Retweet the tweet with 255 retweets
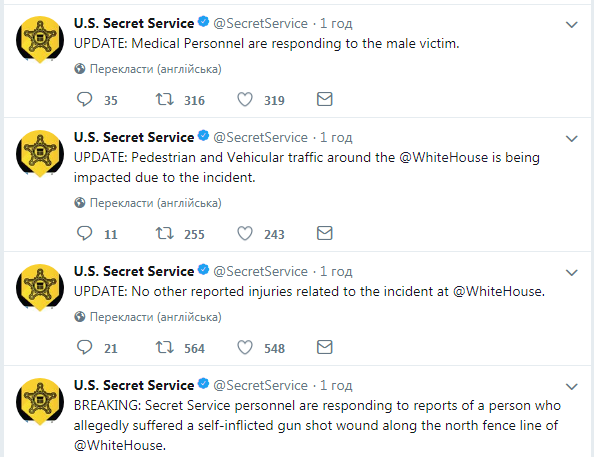 (x=164, y=233)
